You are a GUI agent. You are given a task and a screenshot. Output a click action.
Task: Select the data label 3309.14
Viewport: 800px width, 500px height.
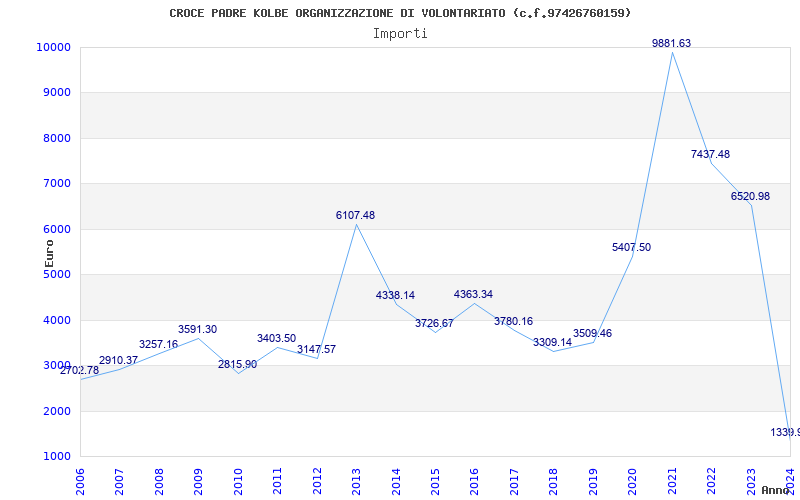[553, 342]
